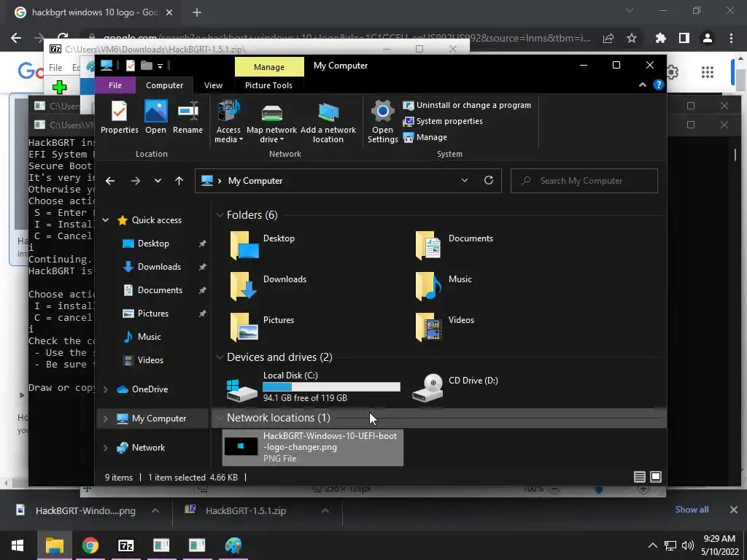The width and height of the screenshot is (747, 560).
Task: Collapse the Folders (6) group
Action: (220, 215)
